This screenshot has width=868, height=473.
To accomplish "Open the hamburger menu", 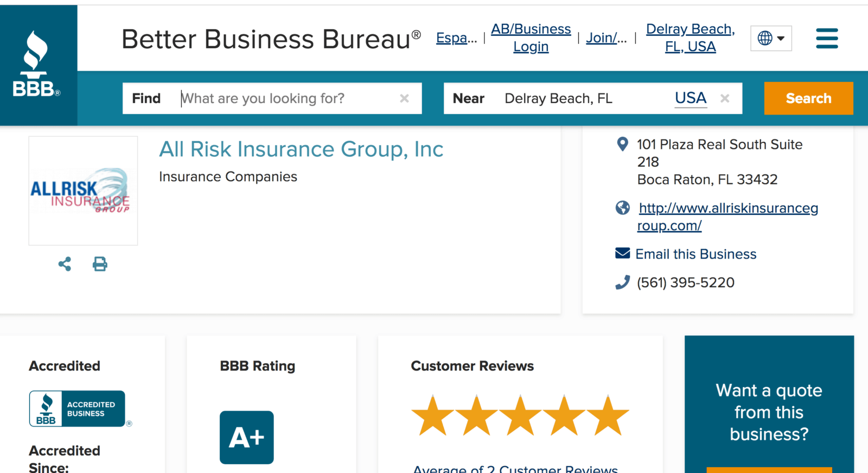I will (827, 39).
